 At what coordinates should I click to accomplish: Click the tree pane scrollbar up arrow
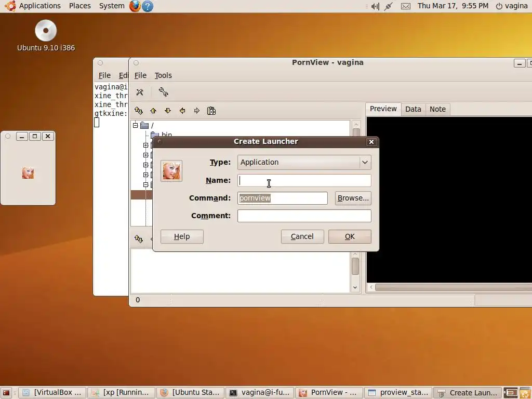point(355,125)
